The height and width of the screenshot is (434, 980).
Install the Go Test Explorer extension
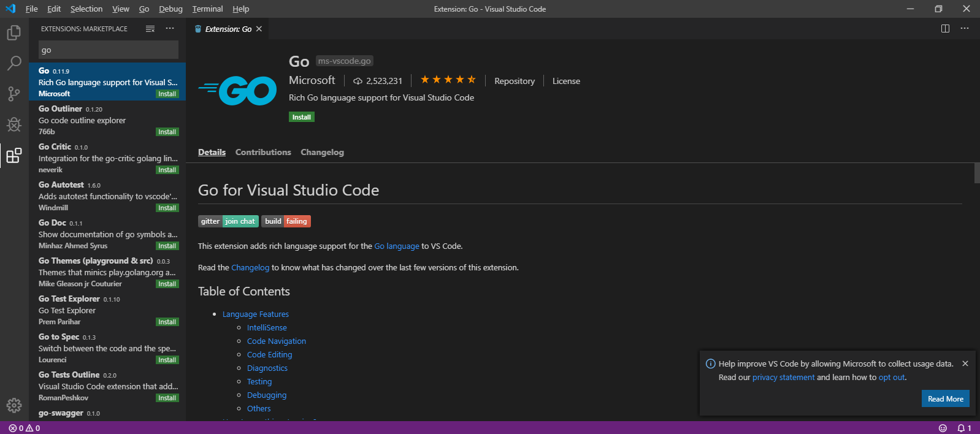(167, 322)
